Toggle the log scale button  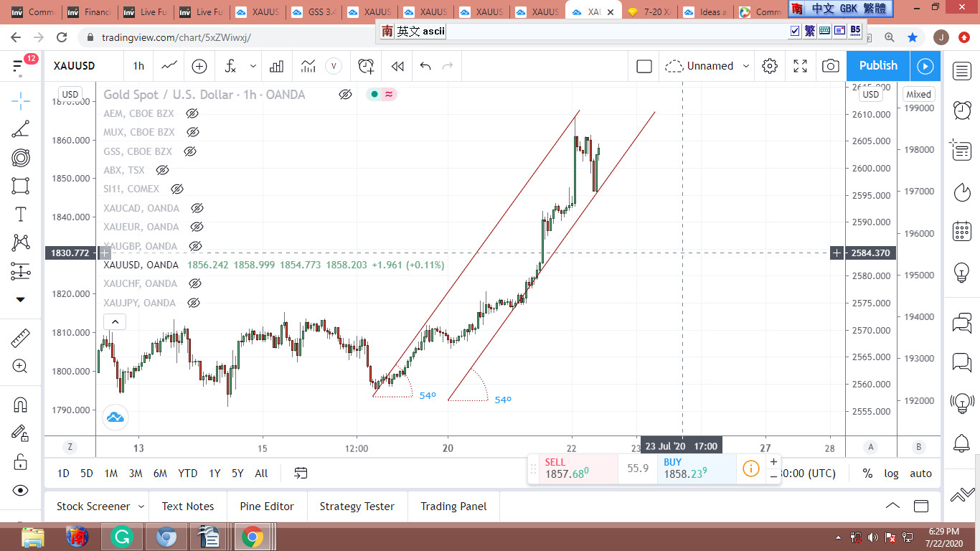coord(891,474)
